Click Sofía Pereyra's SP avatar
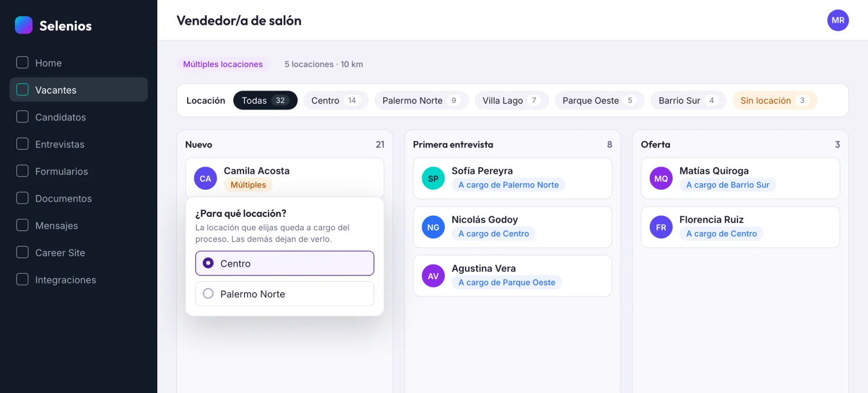868x393 pixels. click(x=433, y=178)
